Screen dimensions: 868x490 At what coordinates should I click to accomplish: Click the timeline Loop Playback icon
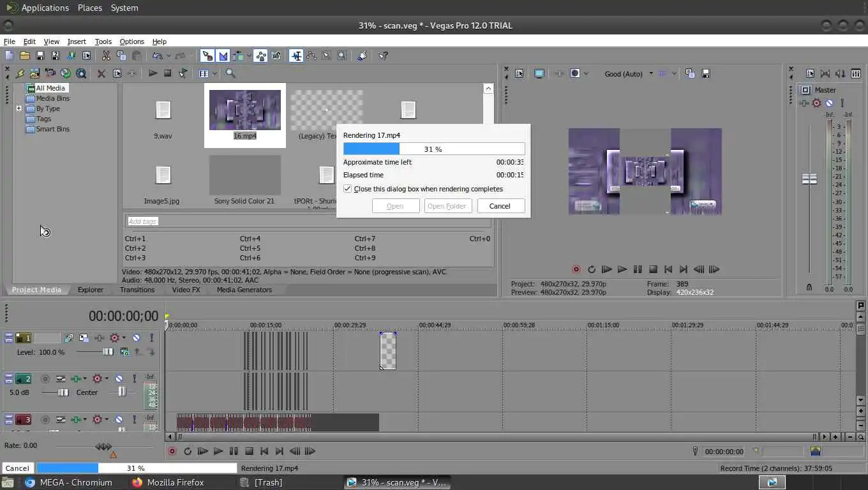click(188, 451)
